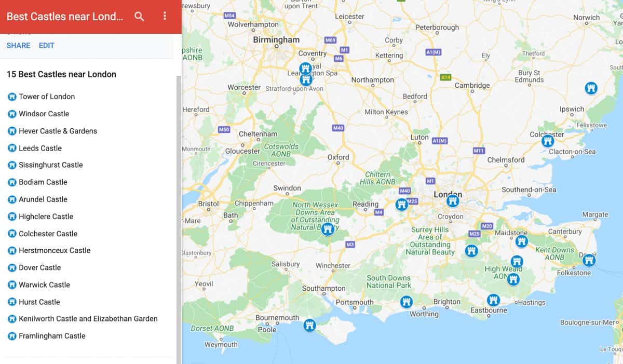The width and height of the screenshot is (623, 364).
Task: Open Tower of London in the list
Action: 47,97
